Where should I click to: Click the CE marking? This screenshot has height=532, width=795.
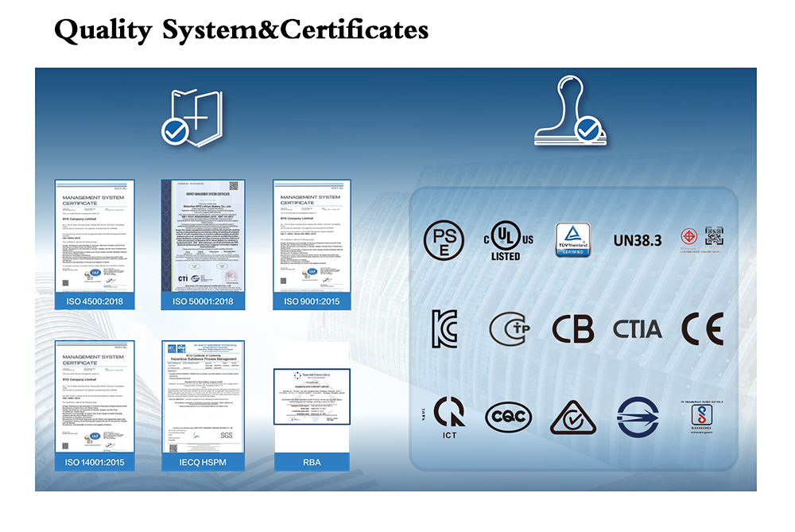click(702, 328)
